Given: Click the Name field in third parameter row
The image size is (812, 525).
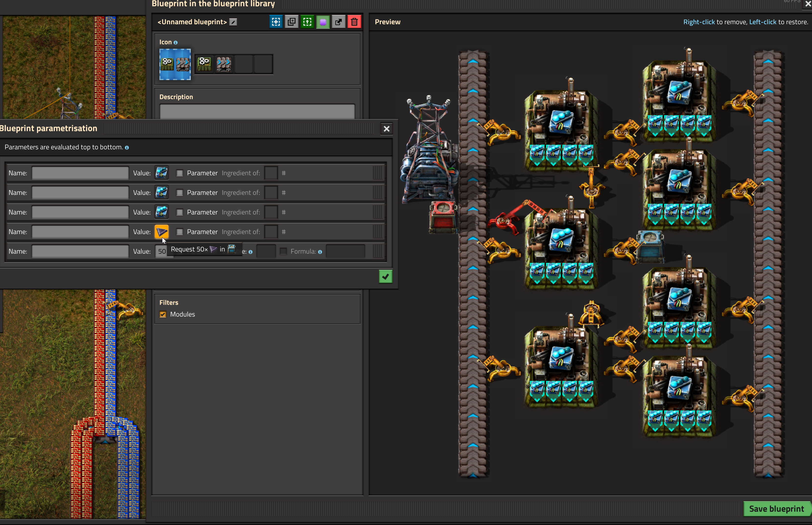Looking at the screenshot, I should point(80,212).
